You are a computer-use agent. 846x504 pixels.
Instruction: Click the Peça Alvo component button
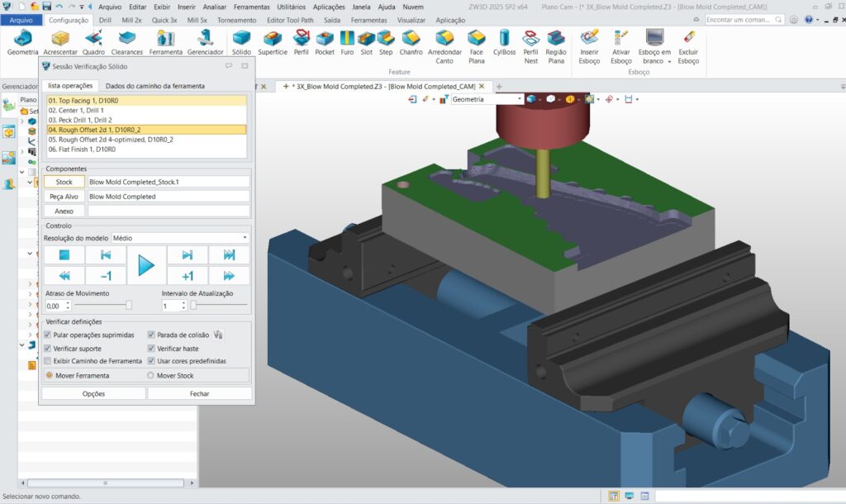click(x=64, y=197)
